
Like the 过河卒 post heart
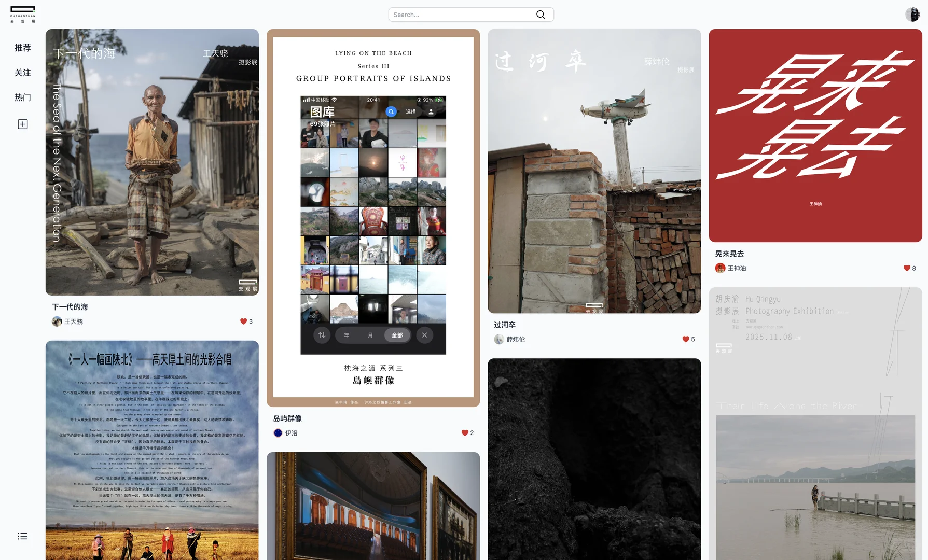point(686,339)
